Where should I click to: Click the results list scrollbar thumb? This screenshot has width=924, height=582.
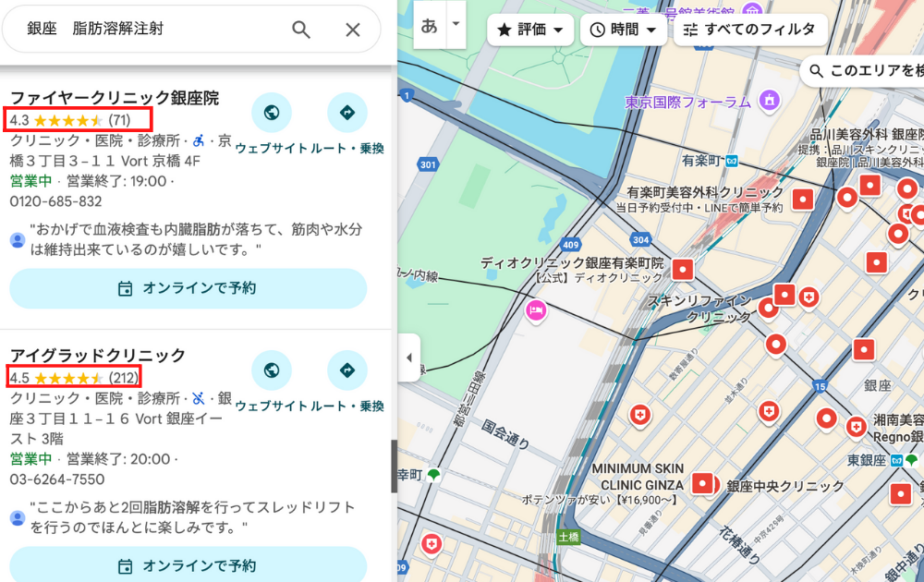(x=395, y=467)
